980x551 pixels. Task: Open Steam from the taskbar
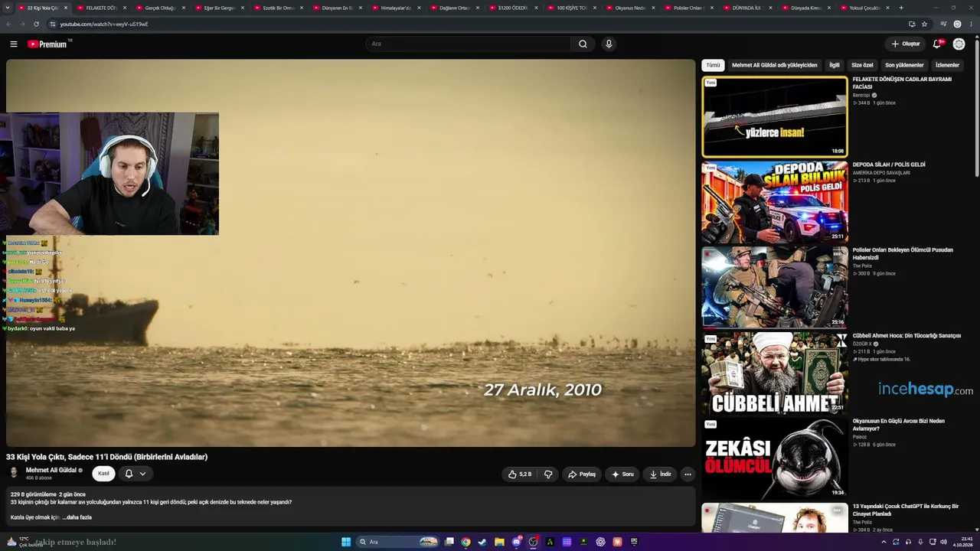coord(482,542)
